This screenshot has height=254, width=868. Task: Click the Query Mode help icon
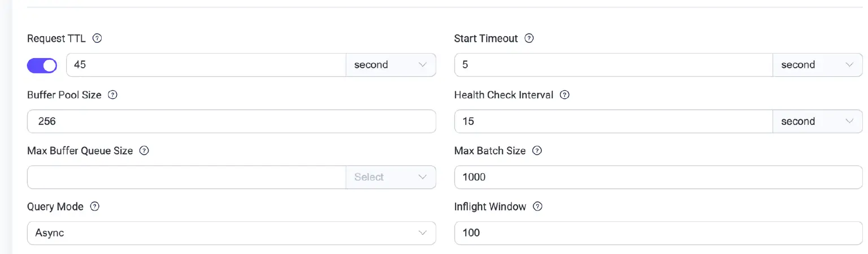[x=95, y=207]
